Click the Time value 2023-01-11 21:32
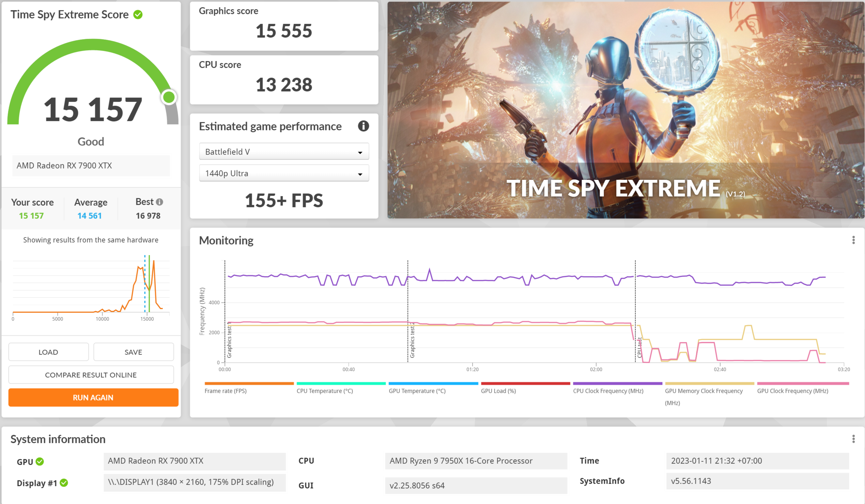 (758, 461)
